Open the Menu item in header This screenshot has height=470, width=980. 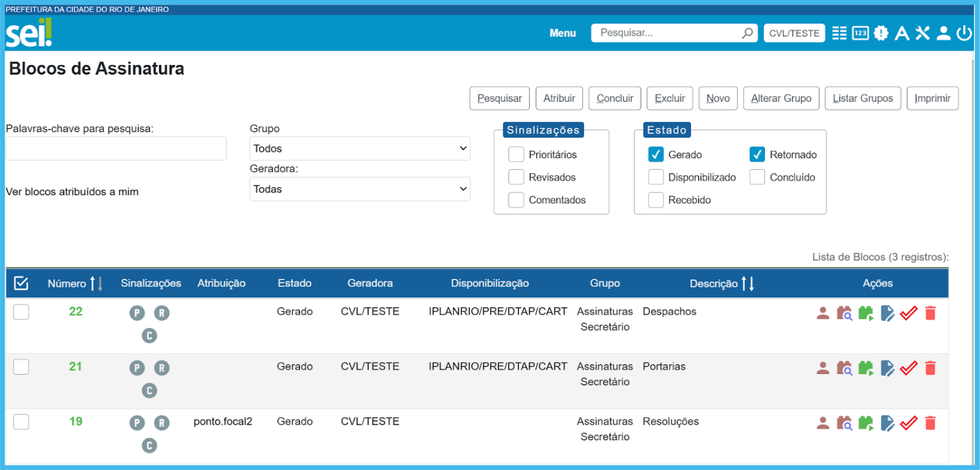[562, 33]
